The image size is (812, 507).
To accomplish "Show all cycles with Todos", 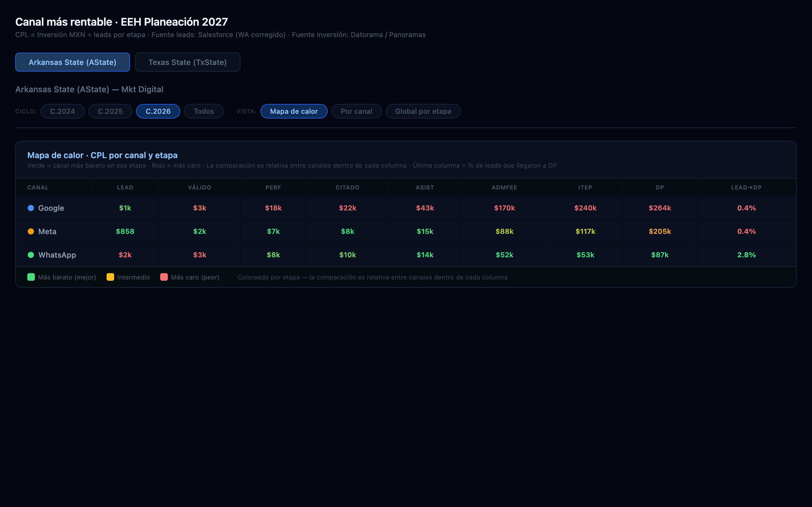I will pyautogui.click(x=204, y=111).
